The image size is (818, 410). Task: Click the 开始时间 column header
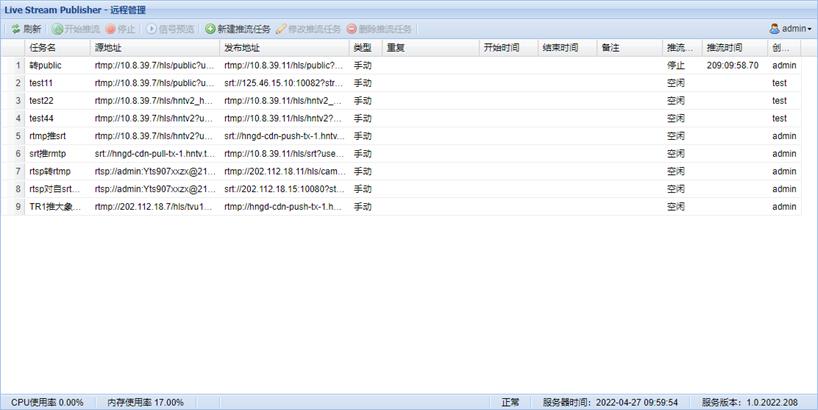tap(508, 47)
